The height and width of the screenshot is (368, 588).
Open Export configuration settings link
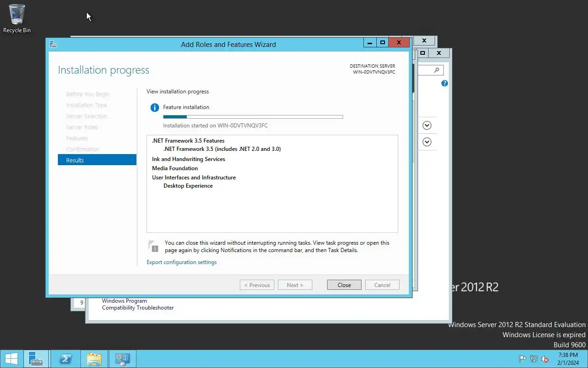(181, 262)
